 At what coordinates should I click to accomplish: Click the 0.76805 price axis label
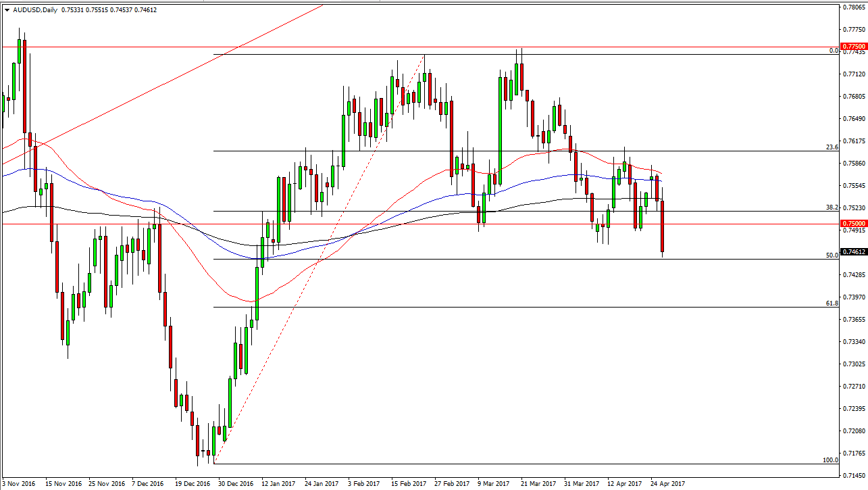(x=854, y=96)
